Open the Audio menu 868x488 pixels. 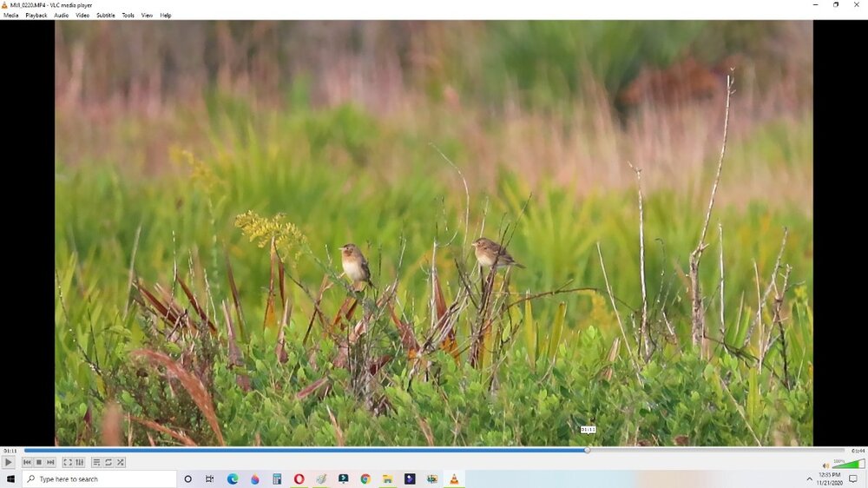[62, 16]
